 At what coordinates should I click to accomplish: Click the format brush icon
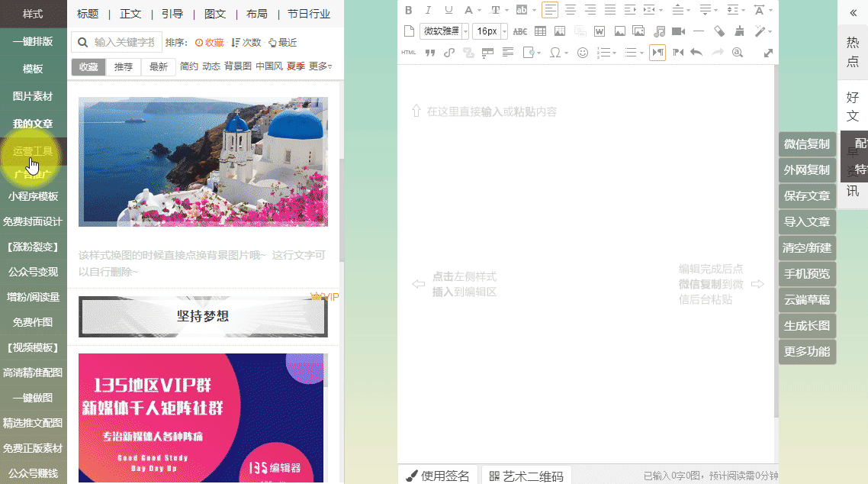click(x=739, y=31)
